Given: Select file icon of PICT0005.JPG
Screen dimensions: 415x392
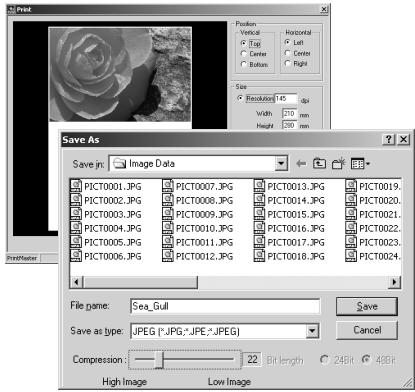Looking at the screenshot, I should pyautogui.click(x=76, y=242).
